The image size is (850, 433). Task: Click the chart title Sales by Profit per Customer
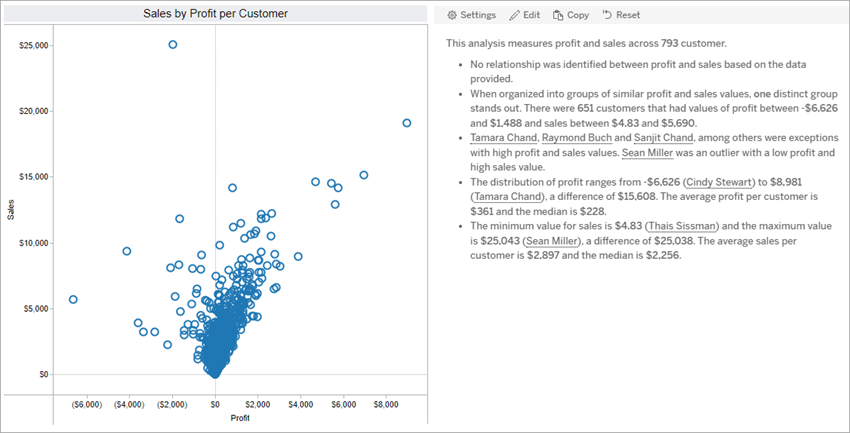tap(215, 13)
